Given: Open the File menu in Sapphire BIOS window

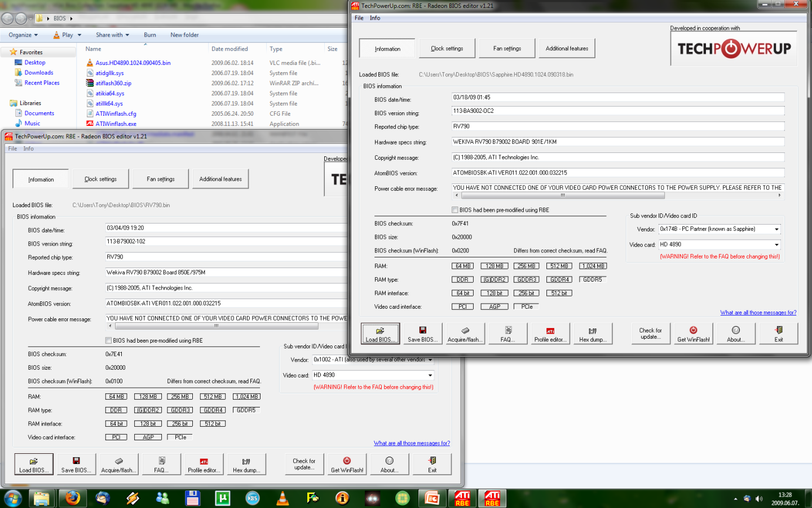Looking at the screenshot, I should pyautogui.click(x=359, y=18).
